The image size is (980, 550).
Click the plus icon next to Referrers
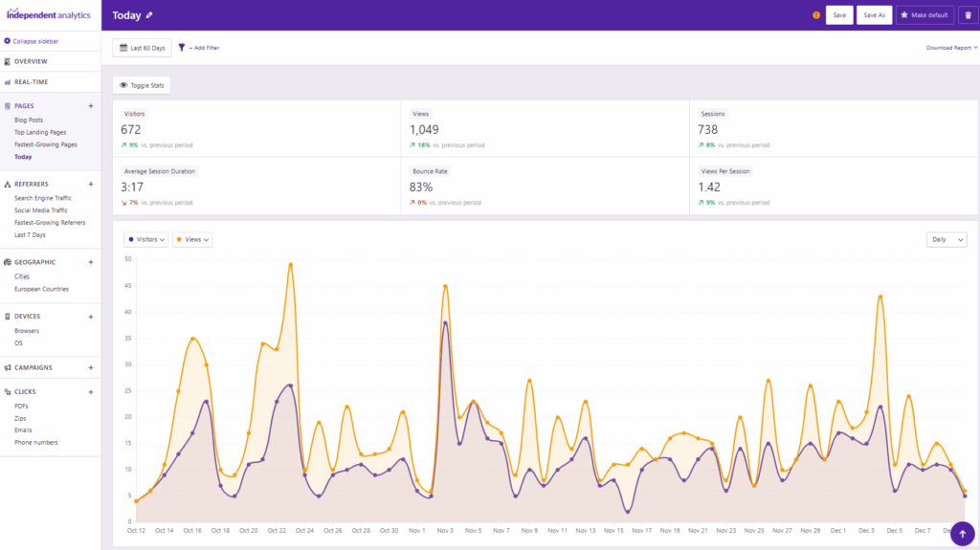pos(91,184)
